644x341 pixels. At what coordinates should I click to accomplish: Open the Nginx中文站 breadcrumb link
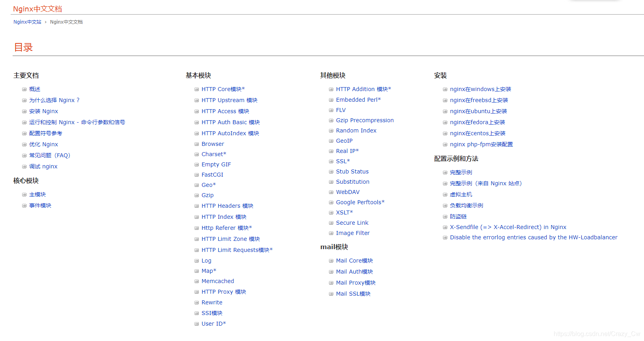pos(27,22)
